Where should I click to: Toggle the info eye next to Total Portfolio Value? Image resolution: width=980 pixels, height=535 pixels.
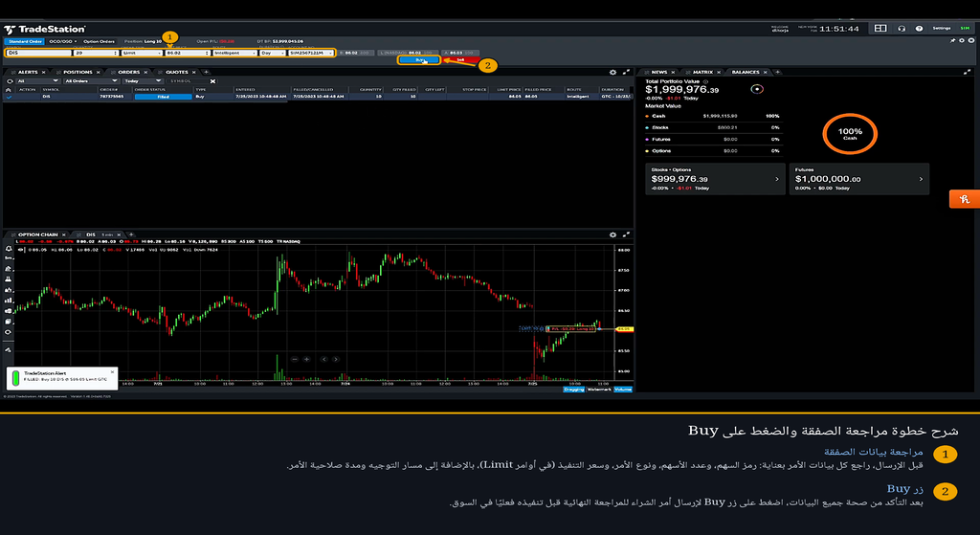[705, 82]
